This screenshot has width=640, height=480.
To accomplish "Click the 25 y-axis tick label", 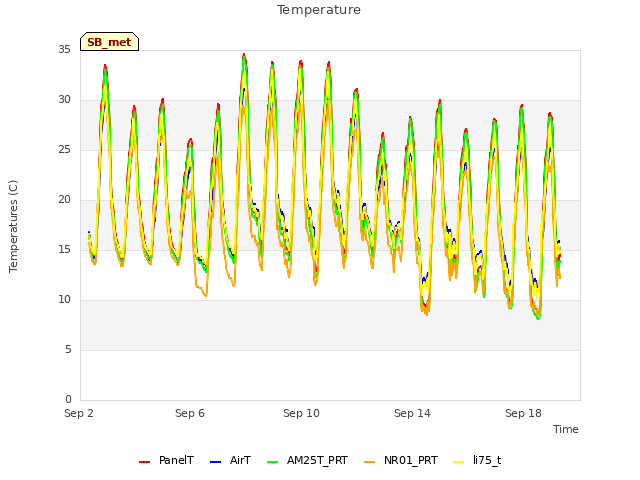I will (x=64, y=149).
